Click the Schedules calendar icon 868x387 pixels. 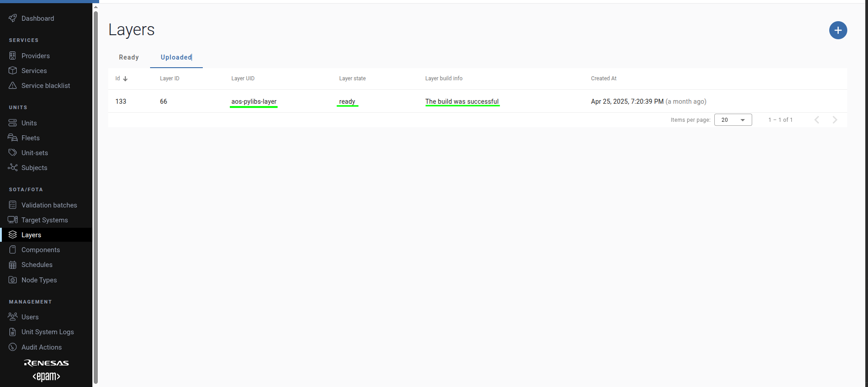[x=13, y=265]
